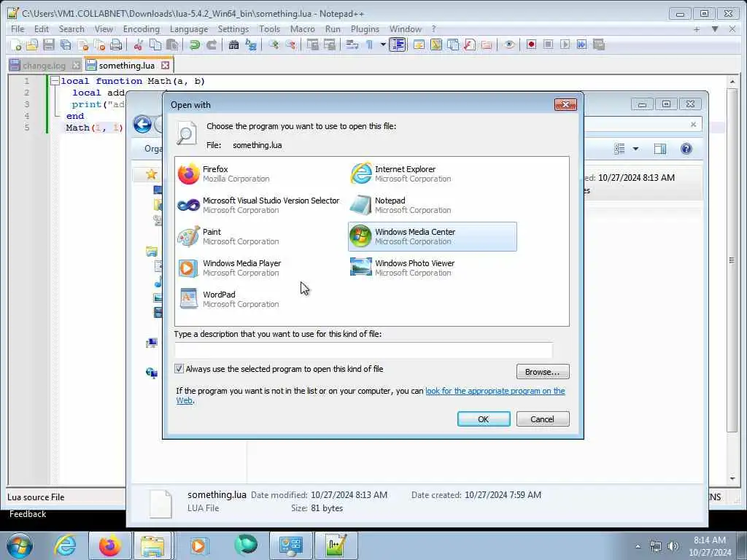Open the Function List toolbar icon
Screen dimensions: 747x560
click(470, 44)
